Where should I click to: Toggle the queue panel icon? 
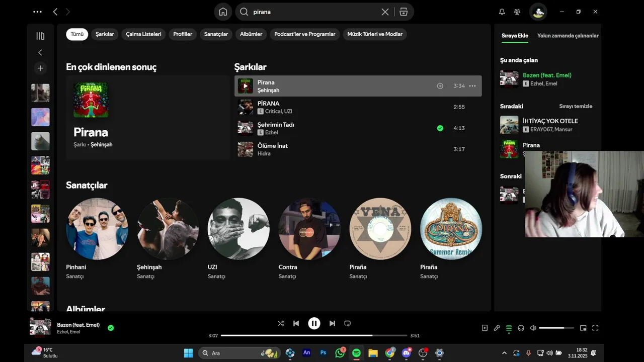coord(509,328)
